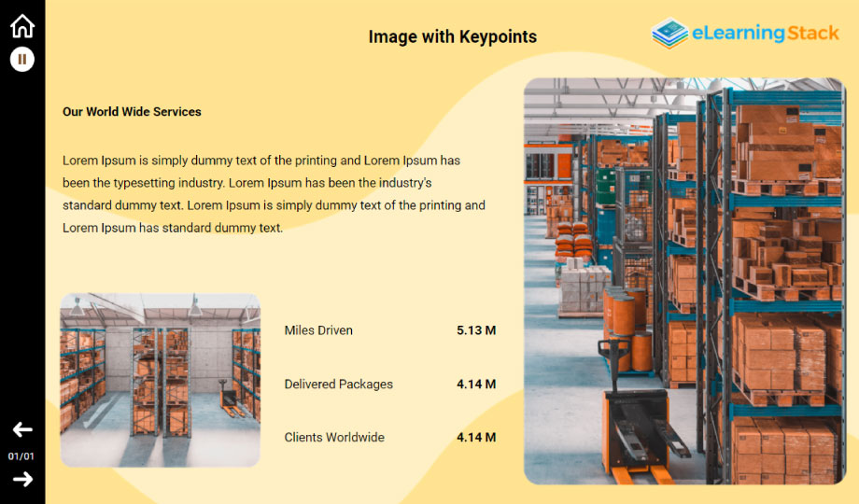This screenshot has width=859, height=504.
Task: Open the small warehouse thumbnail image
Action: pos(160,380)
